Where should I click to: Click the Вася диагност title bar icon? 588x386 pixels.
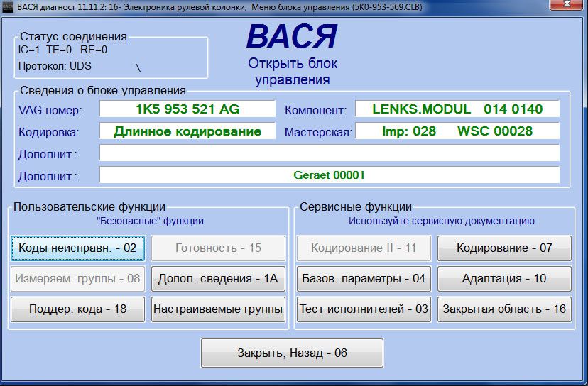point(7,7)
